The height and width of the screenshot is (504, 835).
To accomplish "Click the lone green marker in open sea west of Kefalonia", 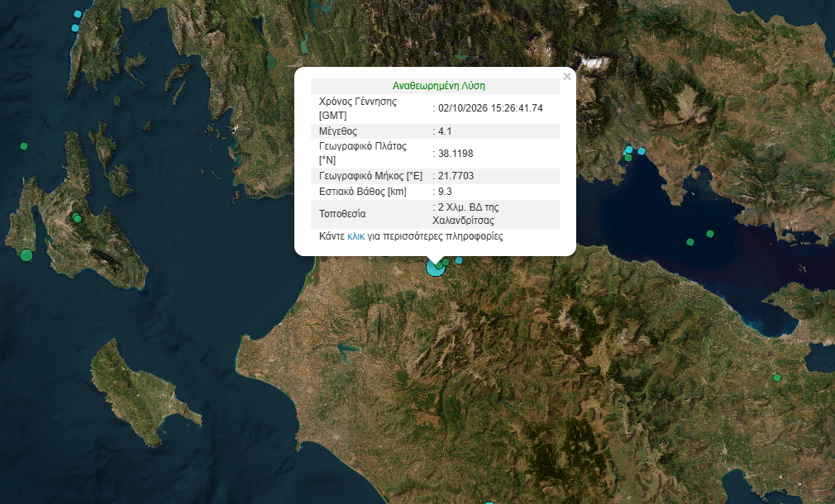I will click(23, 145).
